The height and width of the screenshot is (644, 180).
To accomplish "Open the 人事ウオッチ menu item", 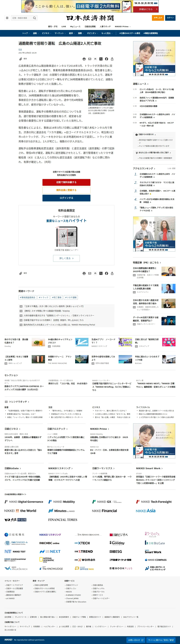I will click(105, 26).
